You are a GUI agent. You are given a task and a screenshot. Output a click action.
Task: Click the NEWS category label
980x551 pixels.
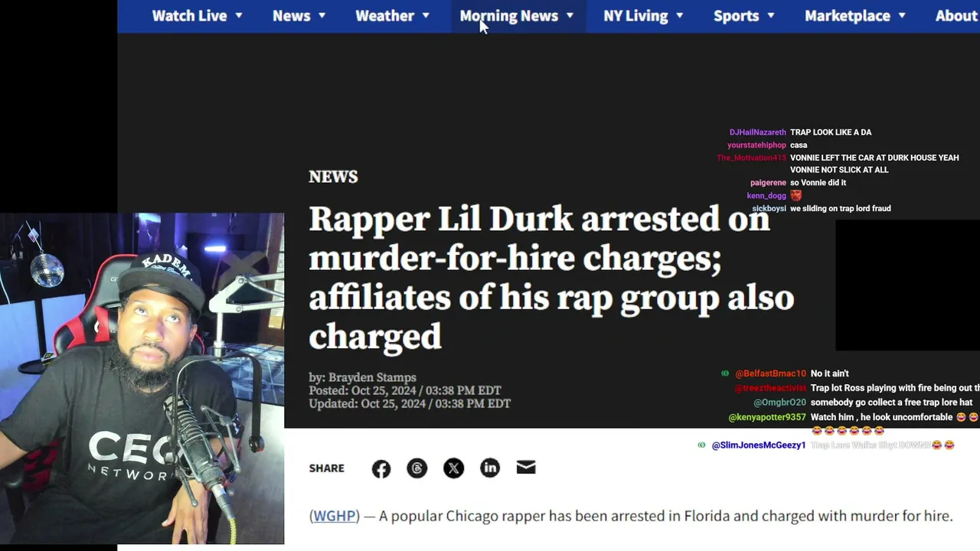333,177
